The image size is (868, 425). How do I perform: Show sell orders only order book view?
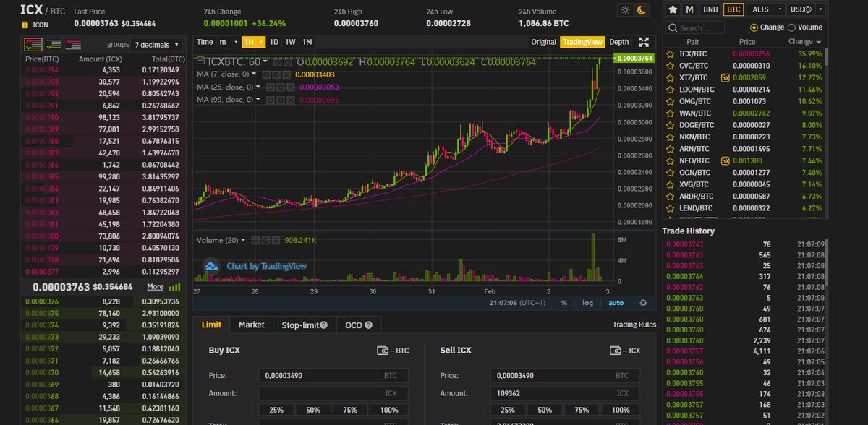[x=73, y=43]
